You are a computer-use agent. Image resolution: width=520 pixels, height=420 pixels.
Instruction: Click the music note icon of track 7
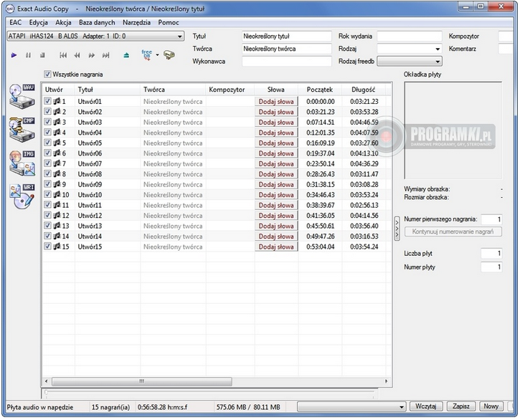click(x=57, y=163)
